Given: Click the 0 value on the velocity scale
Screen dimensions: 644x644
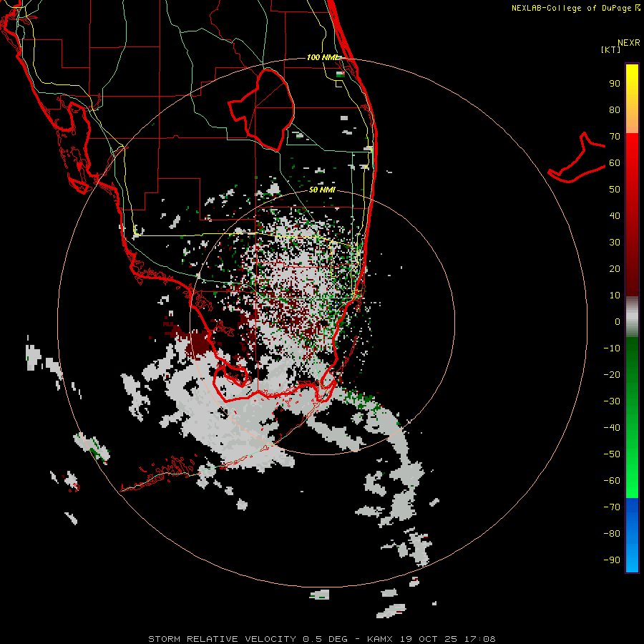Looking at the screenshot, I should (x=618, y=321).
